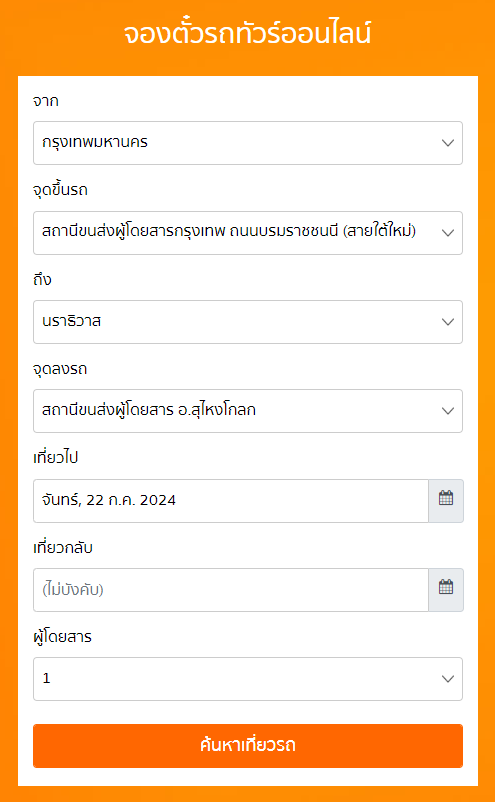Expand the boarding point dropdown chevron

(448, 233)
